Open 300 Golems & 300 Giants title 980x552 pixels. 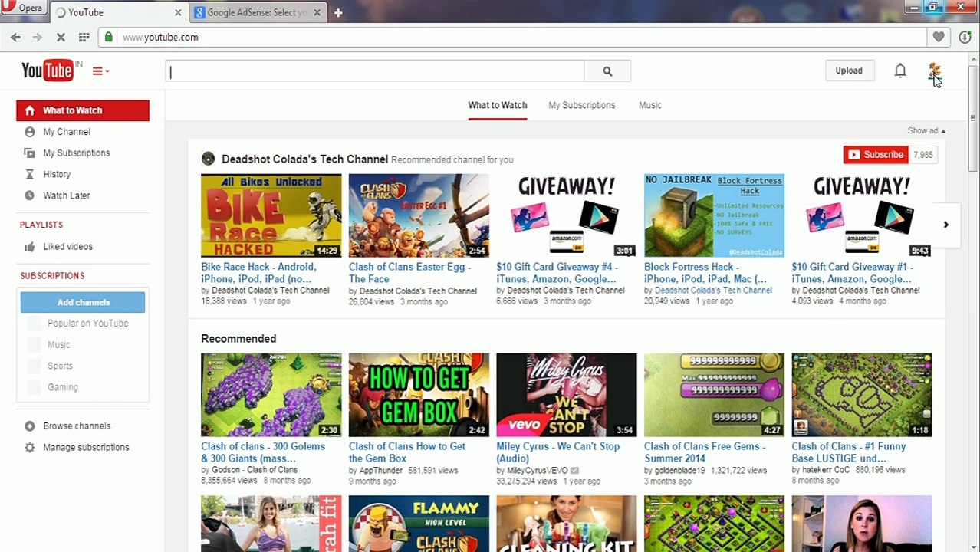(263, 452)
